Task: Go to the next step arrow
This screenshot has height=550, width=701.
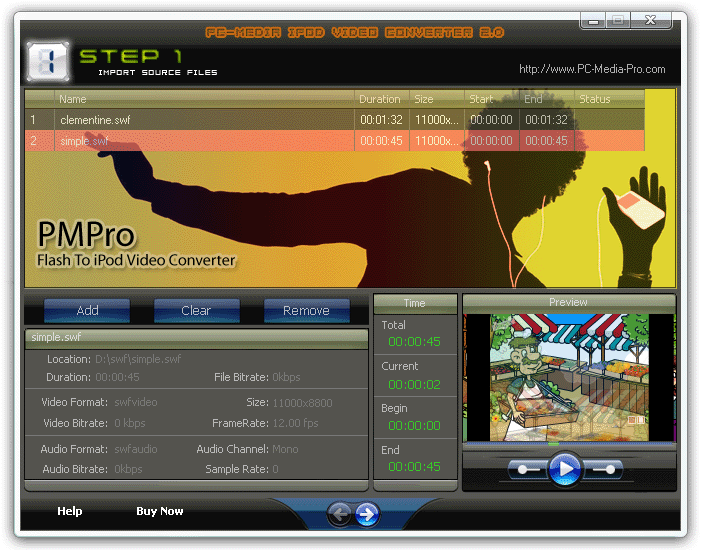Action: (367, 514)
